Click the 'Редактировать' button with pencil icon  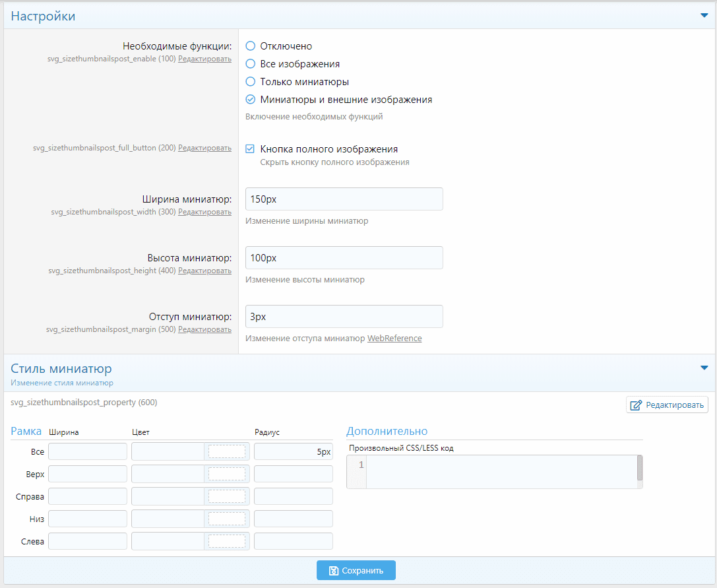pyautogui.click(x=667, y=405)
